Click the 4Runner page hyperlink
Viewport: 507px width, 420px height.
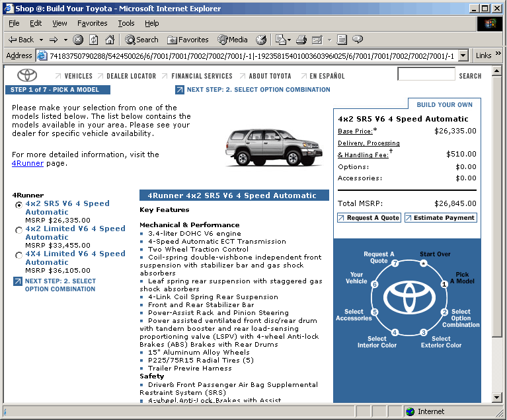(28, 163)
